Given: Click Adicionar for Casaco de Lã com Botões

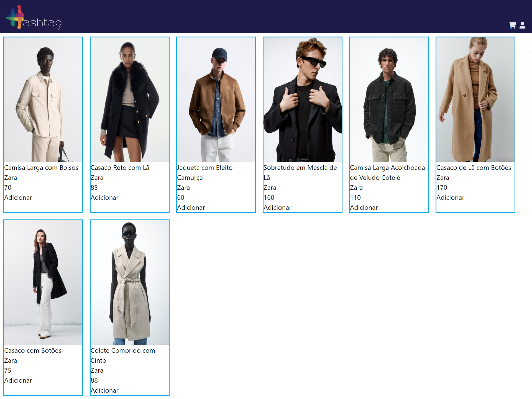Looking at the screenshot, I should pyautogui.click(x=450, y=198).
